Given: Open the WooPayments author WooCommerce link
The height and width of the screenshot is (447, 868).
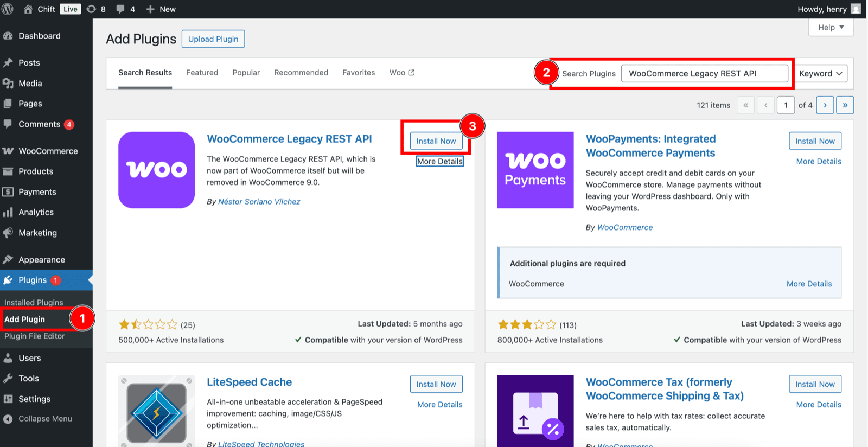Looking at the screenshot, I should pos(625,228).
